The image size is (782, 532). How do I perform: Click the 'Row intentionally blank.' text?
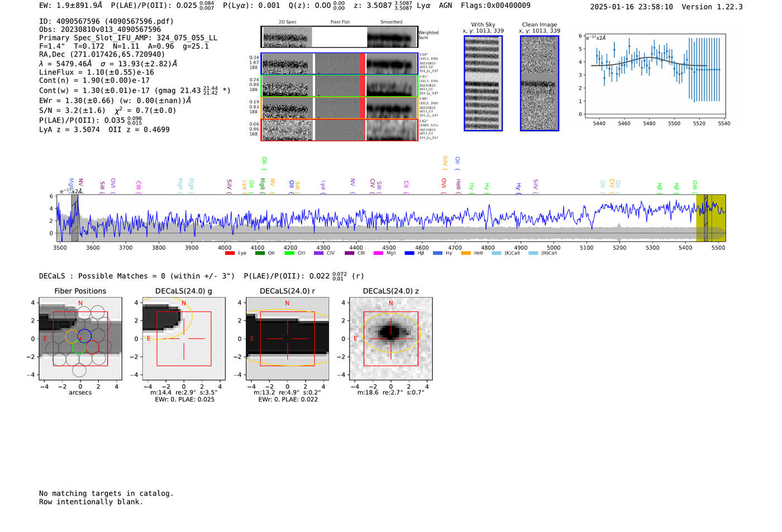[91, 502]
